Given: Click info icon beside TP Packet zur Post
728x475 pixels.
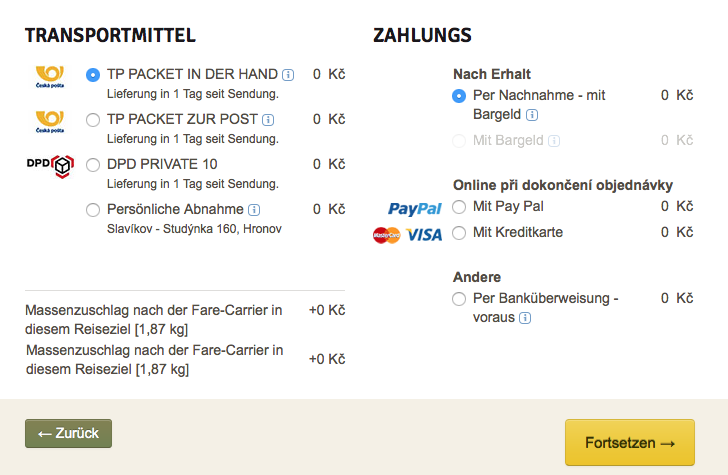Looking at the screenshot, I should (x=268, y=120).
